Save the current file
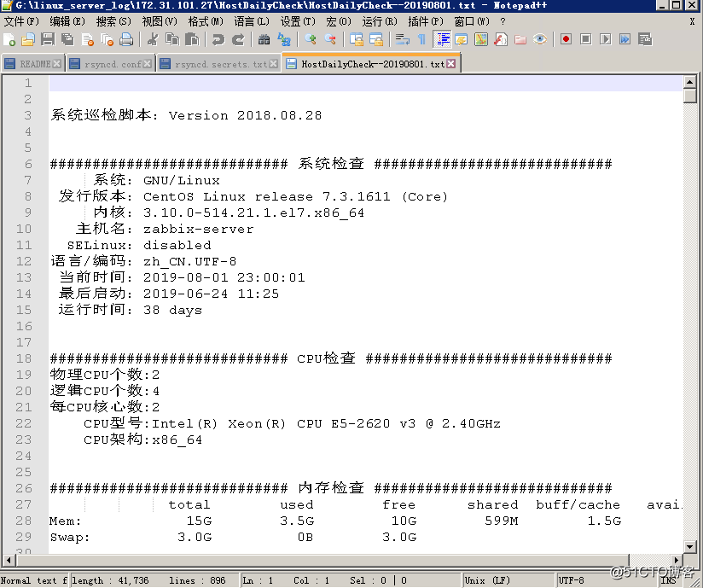The image size is (703, 588). tap(48, 39)
